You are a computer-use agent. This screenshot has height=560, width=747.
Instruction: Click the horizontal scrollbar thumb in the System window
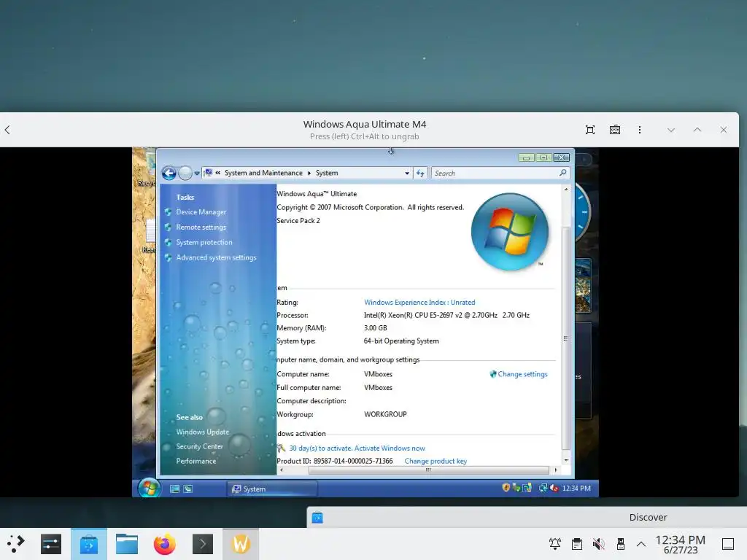pyautogui.click(x=428, y=470)
